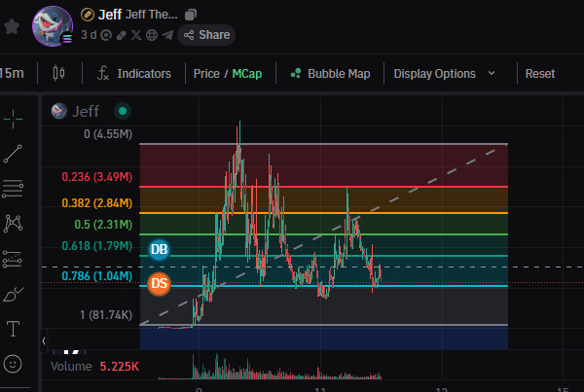584x392 pixels.
Task: Click the DB marker on chart
Action: pos(160,249)
